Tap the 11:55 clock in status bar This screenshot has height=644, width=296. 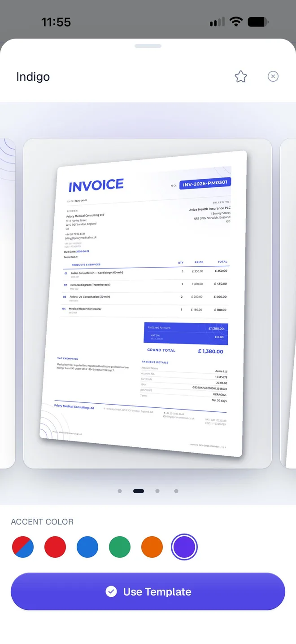56,22
